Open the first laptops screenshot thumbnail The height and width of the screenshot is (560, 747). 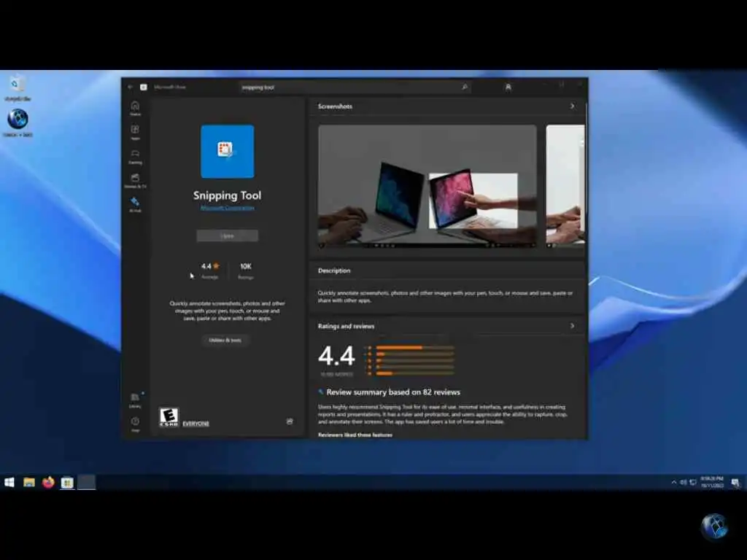(x=427, y=186)
